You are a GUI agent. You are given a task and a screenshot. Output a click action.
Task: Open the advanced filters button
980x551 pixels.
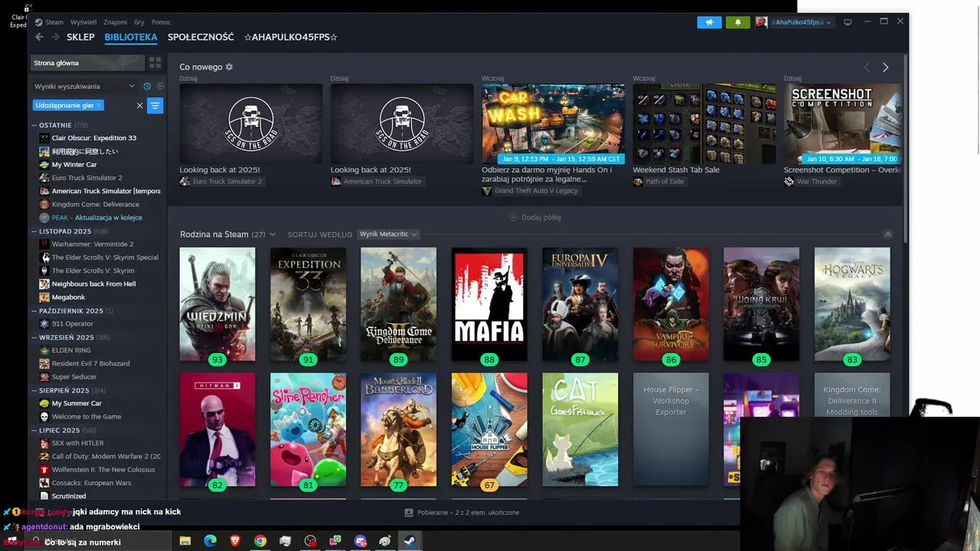(155, 105)
